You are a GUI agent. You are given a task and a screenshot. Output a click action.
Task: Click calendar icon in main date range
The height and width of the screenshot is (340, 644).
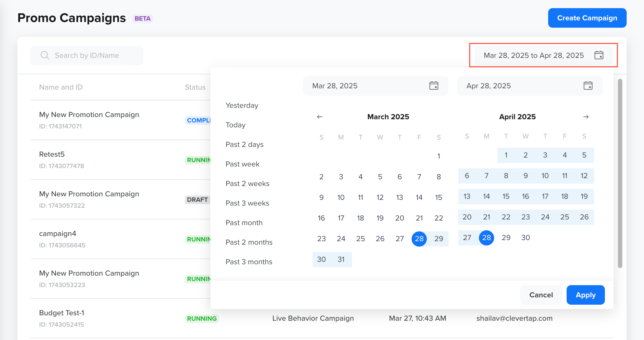pos(599,55)
